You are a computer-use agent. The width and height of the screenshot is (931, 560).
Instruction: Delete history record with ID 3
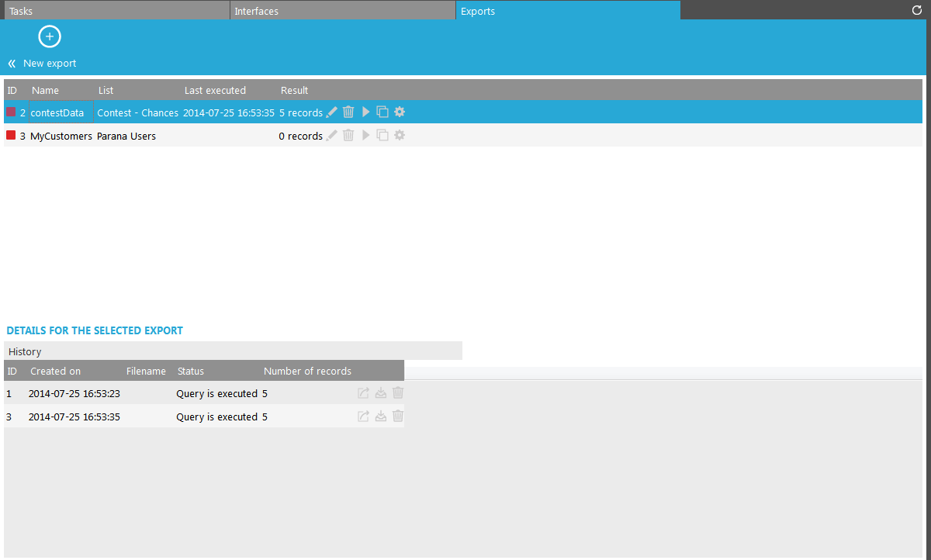click(x=398, y=417)
